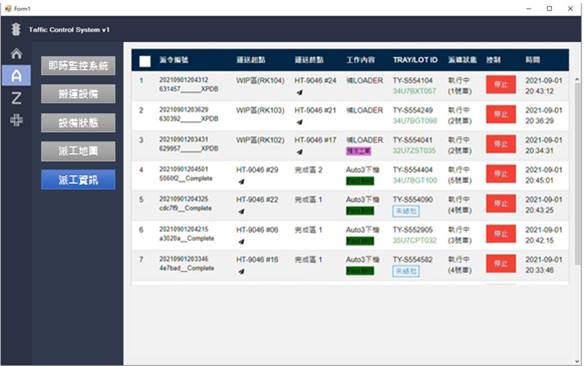Click purple tag under row 3 LOADER
Image resolution: width=584 pixels, height=366 pixels.
(x=359, y=151)
